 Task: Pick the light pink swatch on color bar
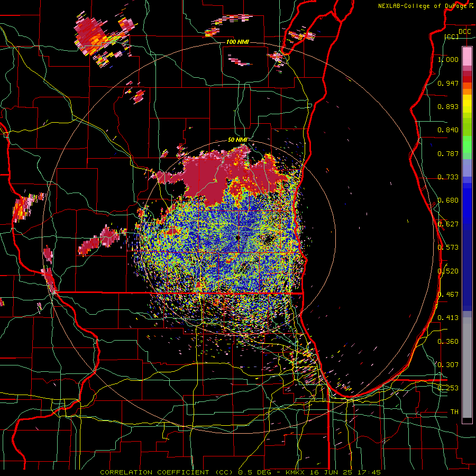tap(467, 56)
